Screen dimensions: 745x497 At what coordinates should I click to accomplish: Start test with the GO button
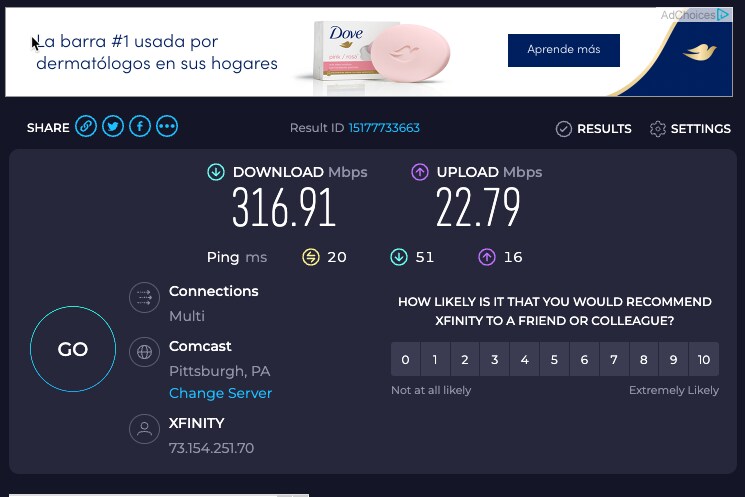tap(73, 349)
